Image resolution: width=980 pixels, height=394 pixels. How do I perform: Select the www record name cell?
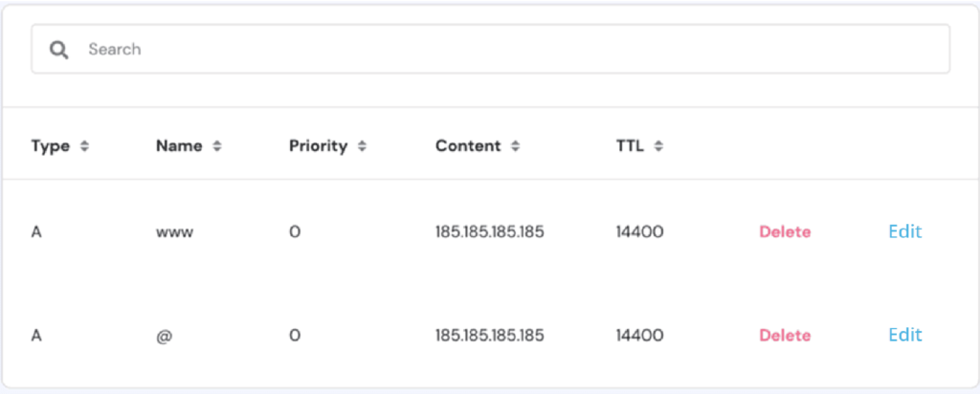coord(175,232)
